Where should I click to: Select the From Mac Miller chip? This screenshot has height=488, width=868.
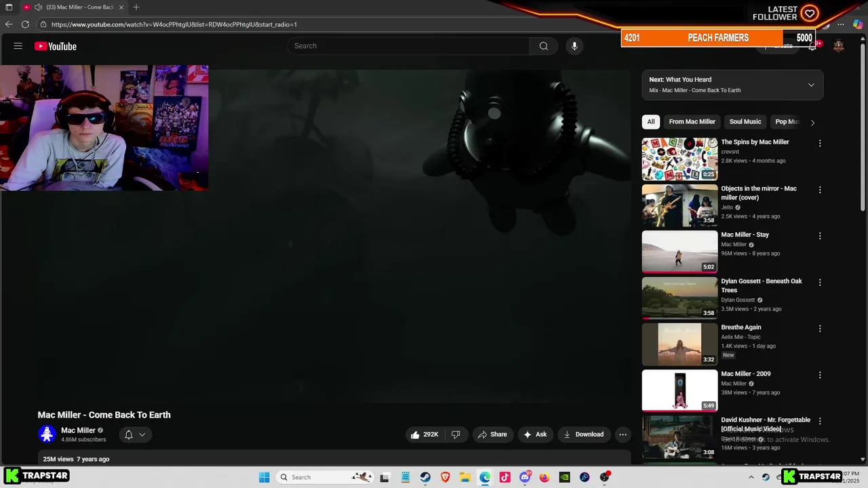[x=692, y=122]
